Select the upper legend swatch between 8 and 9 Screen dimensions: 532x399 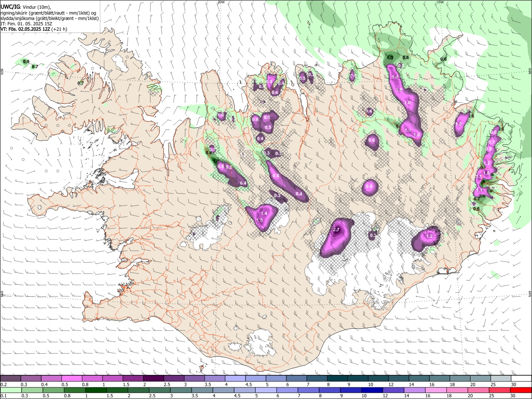coord(337,379)
